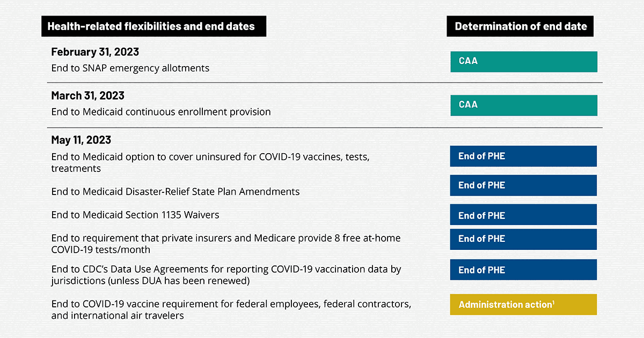
Task: Click the "Health-related flexibilities and end dates" header
Action: pos(153,26)
